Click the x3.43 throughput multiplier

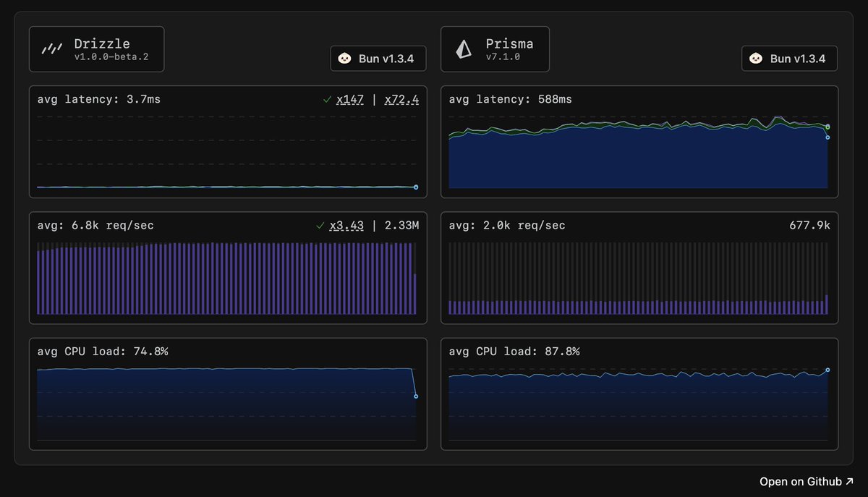(x=346, y=226)
